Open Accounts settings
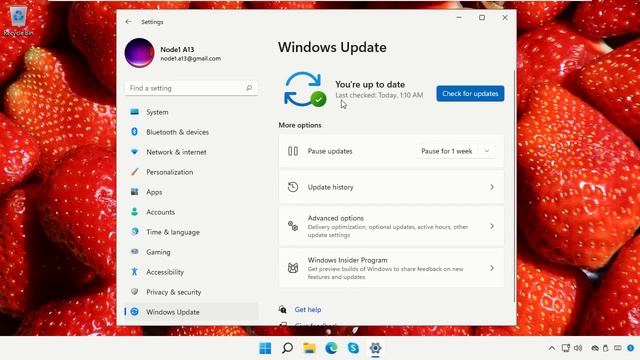The height and width of the screenshot is (360, 640). [x=191, y=212]
